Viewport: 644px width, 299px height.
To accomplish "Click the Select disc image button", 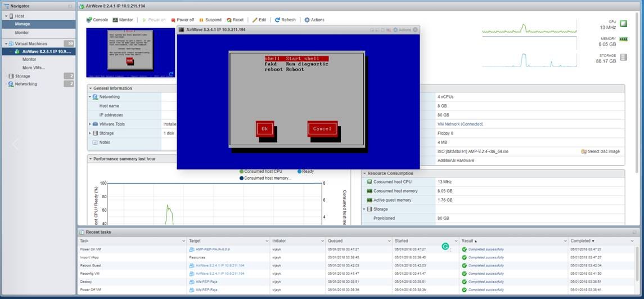I will pos(600,151).
